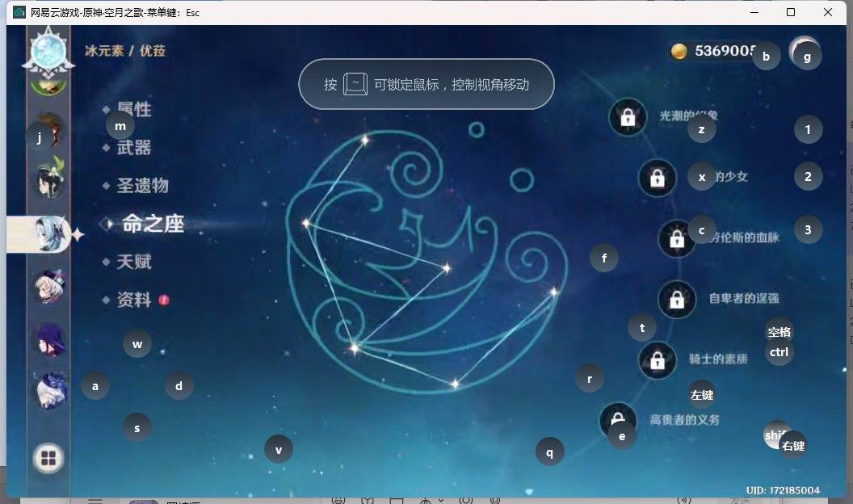This screenshot has height=504, width=853.
Task: Click the lock icon for 高贵者的义务 constellation
Action: [618, 420]
